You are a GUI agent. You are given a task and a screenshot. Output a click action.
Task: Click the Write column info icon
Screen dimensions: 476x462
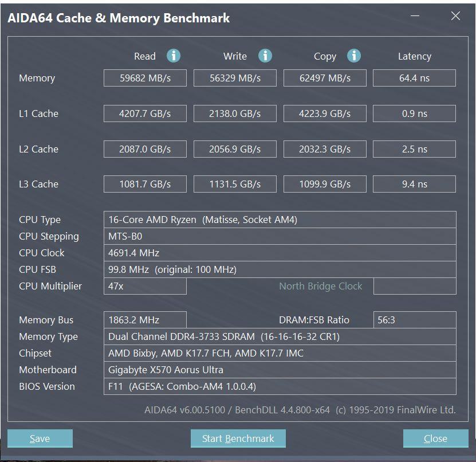point(265,56)
